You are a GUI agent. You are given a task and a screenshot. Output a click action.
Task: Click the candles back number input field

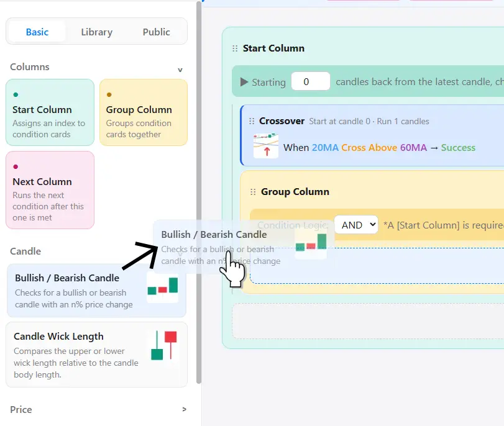click(311, 81)
